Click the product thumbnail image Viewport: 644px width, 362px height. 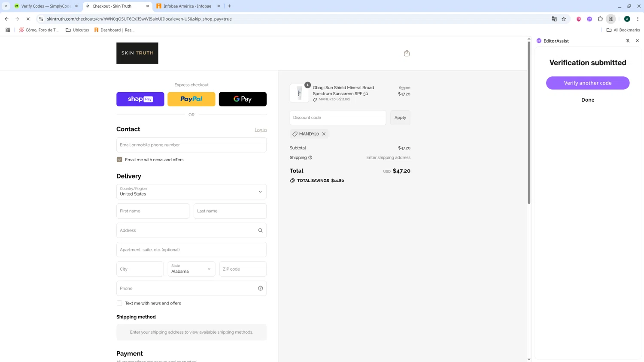pyautogui.click(x=299, y=93)
